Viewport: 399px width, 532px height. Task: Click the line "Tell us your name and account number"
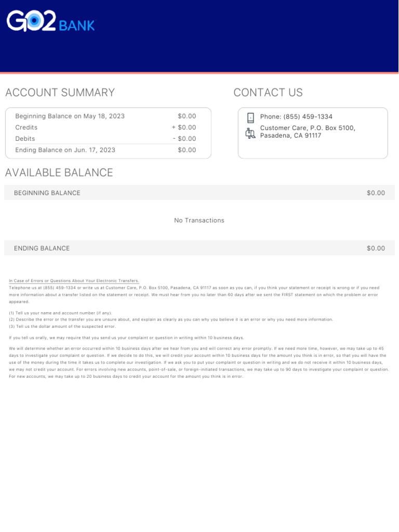[60, 313]
